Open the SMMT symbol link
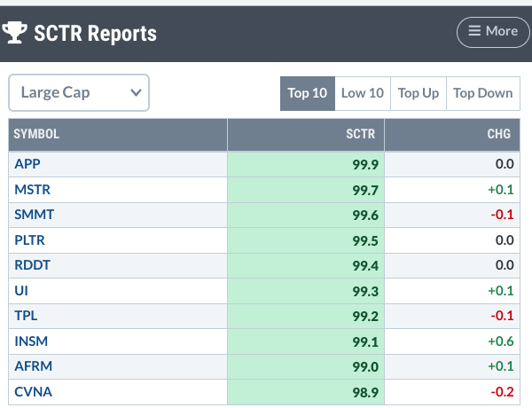Screen dimensions: 532x408 pyautogui.click(x=34, y=215)
